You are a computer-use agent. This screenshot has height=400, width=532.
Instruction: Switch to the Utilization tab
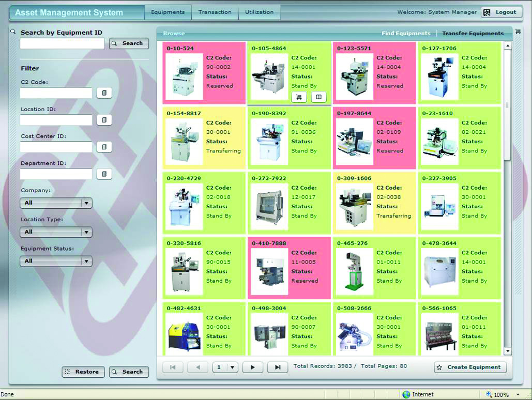[259, 12]
